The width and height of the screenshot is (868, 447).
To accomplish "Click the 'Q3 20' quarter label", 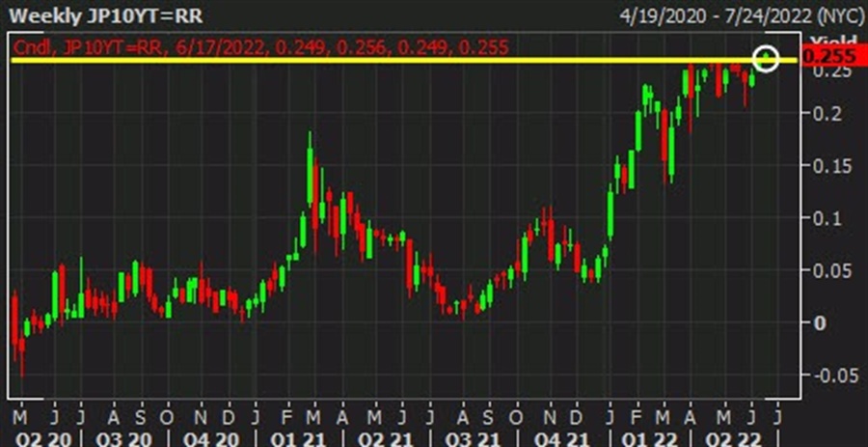I will [122, 439].
